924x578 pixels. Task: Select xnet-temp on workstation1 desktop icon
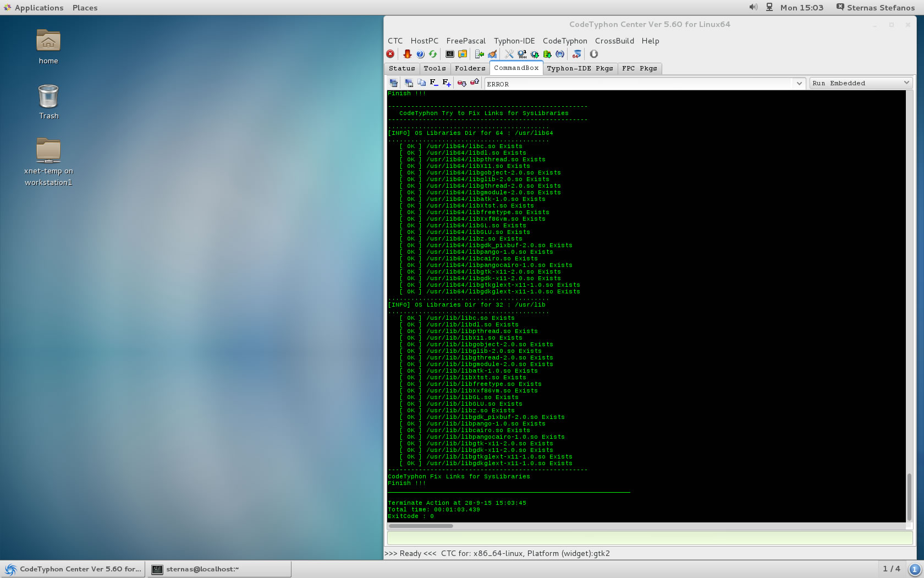coord(48,162)
